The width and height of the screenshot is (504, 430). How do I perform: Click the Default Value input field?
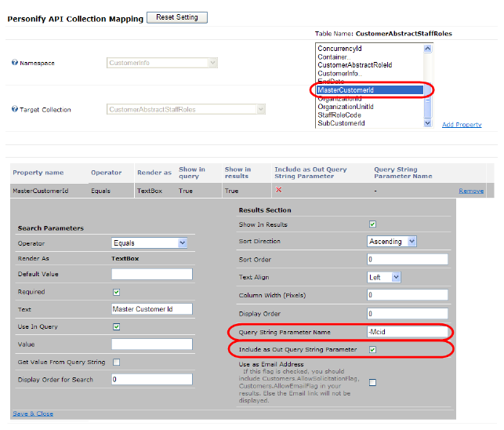click(152, 275)
